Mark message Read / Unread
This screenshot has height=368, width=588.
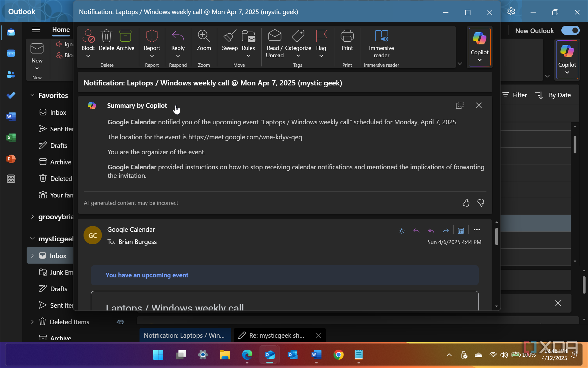point(274,37)
